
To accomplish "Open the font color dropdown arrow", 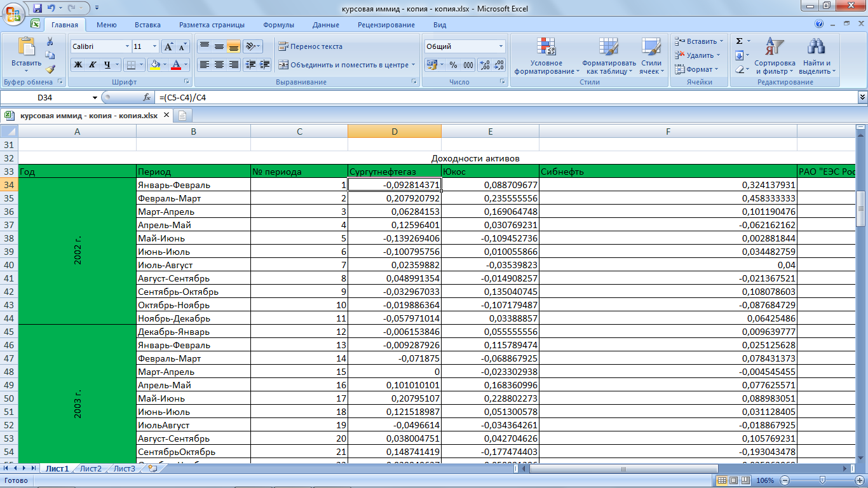I will point(186,64).
